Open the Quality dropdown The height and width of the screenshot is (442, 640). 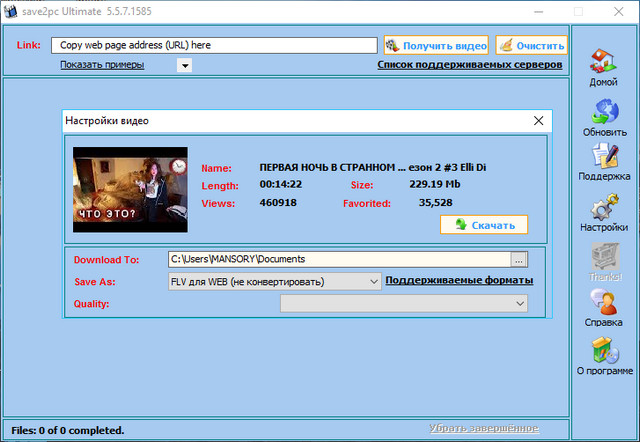pyautogui.click(x=404, y=303)
